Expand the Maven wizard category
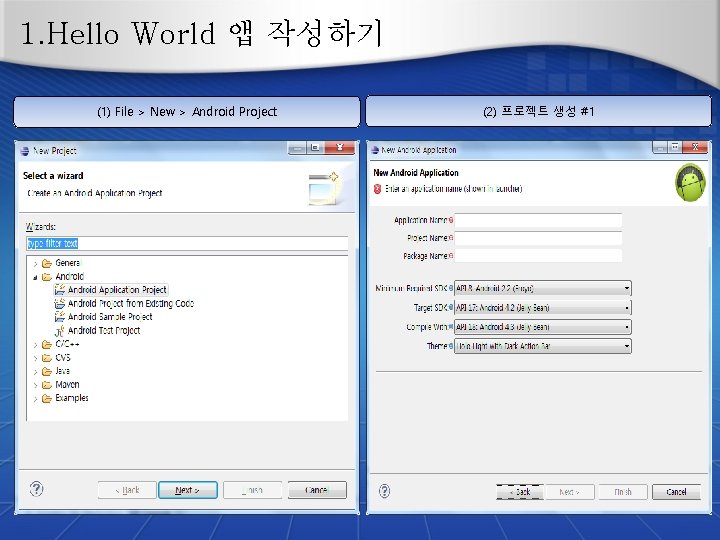Screen dimensions: 720x540 (35, 385)
